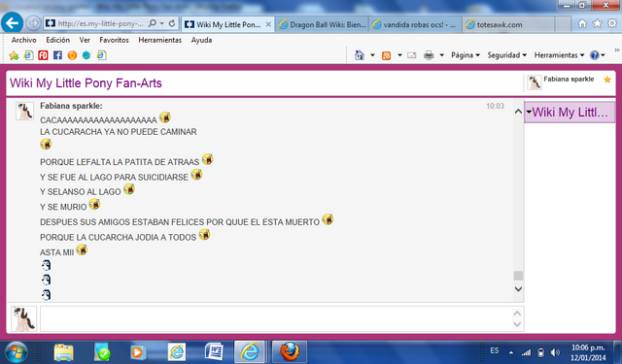Close the Wiki My Little Pon... tab
Viewport: 622px width, 364px height.
(x=268, y=24)
